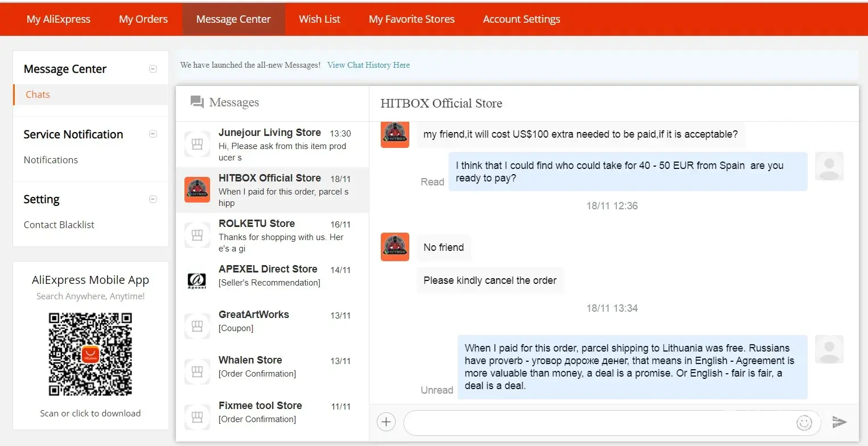Scan or click the AliExpress QR code
This screenshot has width=868, height=446.
click(90, 354)
